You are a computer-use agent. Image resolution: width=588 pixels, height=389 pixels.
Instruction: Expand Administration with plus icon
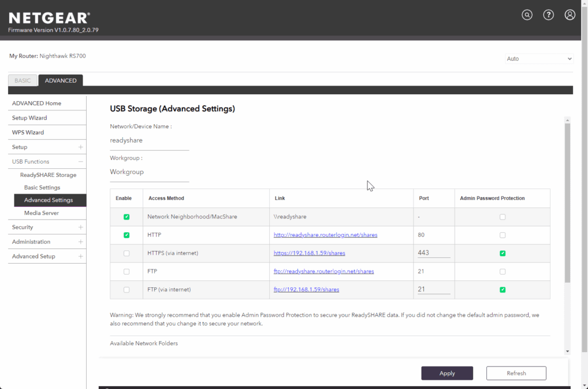[x=80, y=242]
